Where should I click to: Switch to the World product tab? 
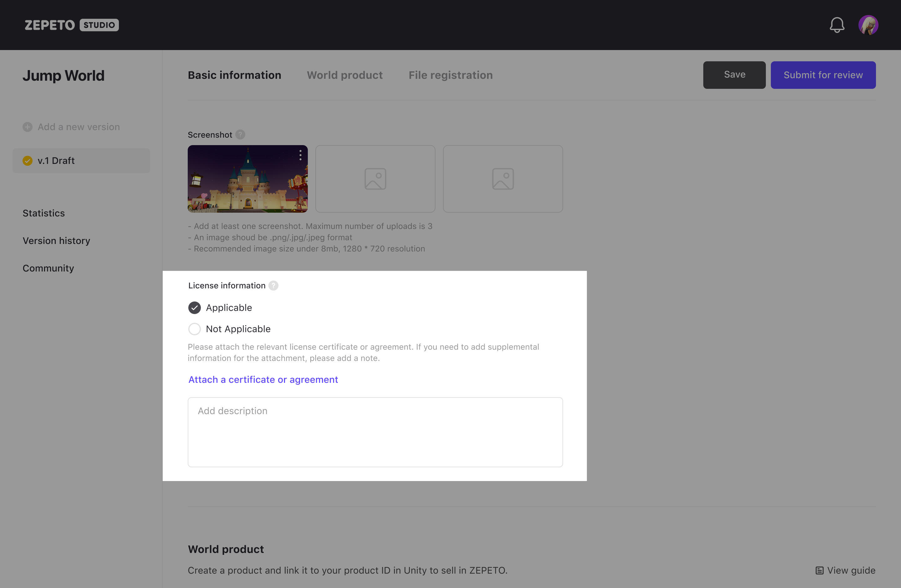coord(344,75)
